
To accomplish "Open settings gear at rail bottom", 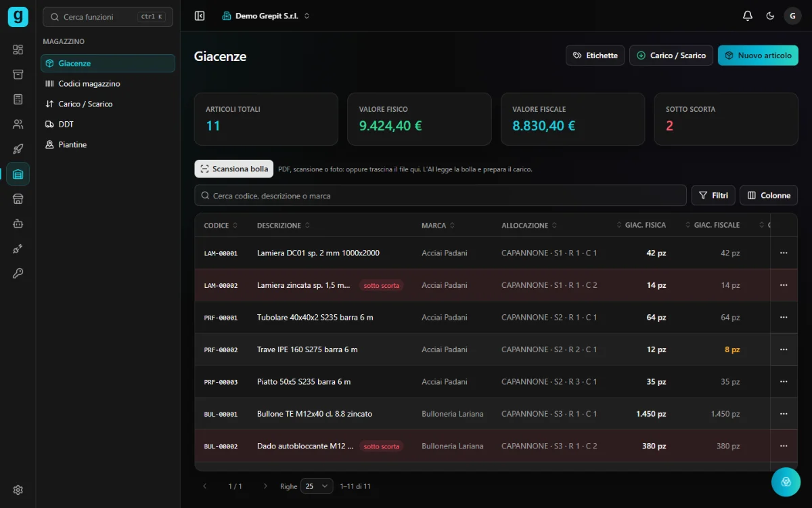I will (18, 490).
